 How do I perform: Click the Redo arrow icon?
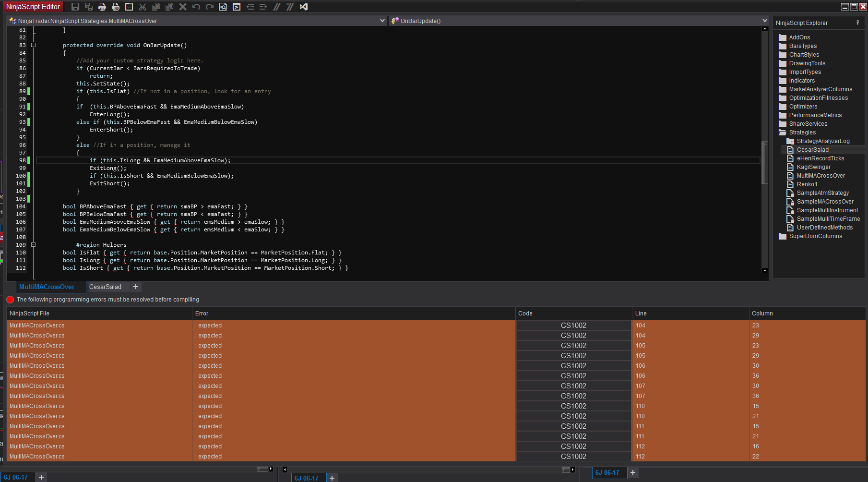tap(210, 7)
